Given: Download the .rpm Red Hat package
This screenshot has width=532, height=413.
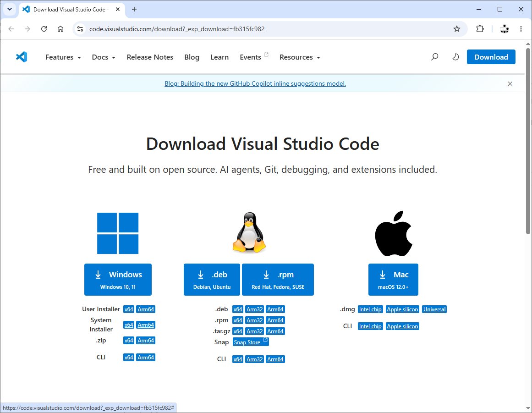Looking at the screenshot, I should click(x=278, y=280).
